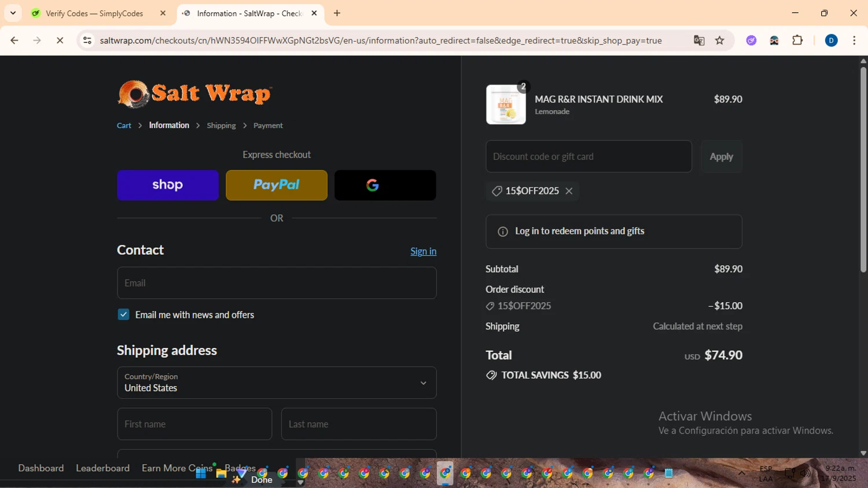Click the browser back arrow
This screenshot has width=868, height=488.
pos(14,41)
